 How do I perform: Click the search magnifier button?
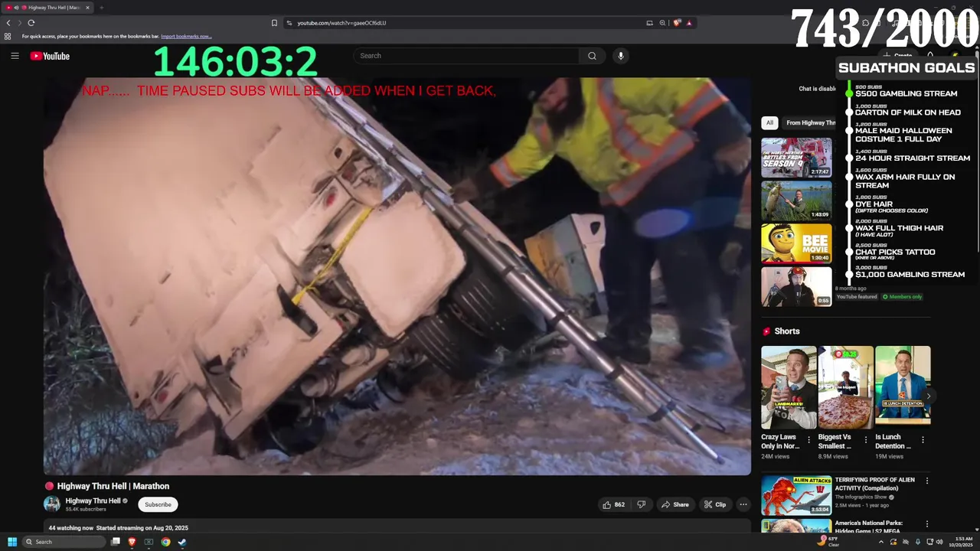point(592,56)
